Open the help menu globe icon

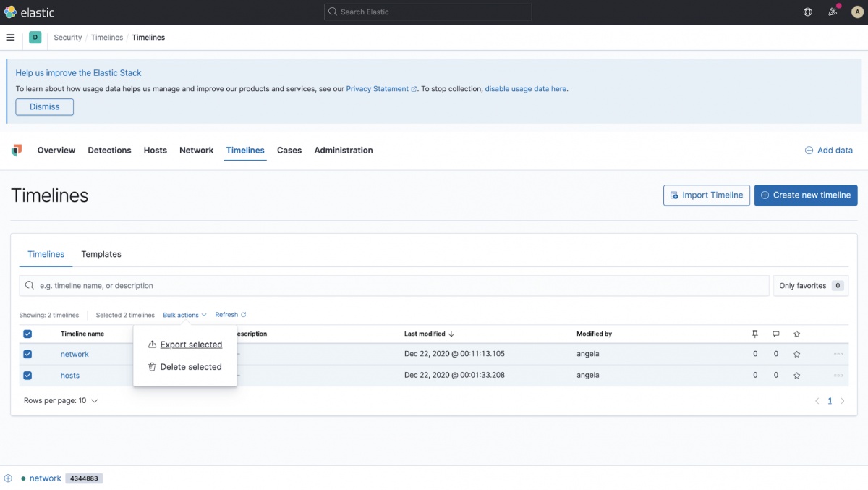coord(808,12)
